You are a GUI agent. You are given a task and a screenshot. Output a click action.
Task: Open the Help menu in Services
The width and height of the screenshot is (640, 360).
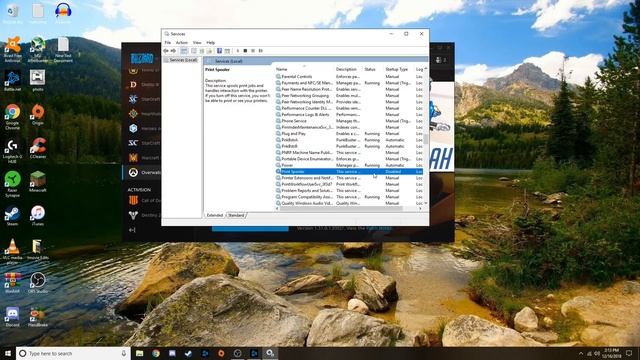coord(211,42)
